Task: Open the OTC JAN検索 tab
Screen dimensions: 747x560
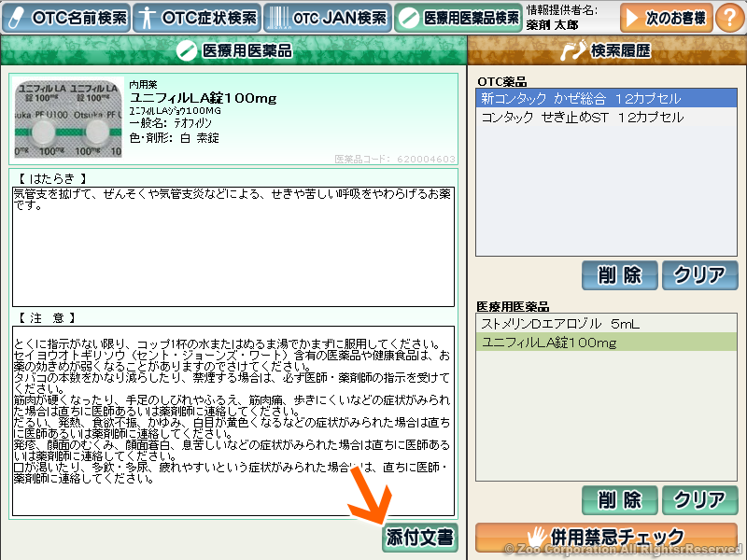Action: point(328,18)
